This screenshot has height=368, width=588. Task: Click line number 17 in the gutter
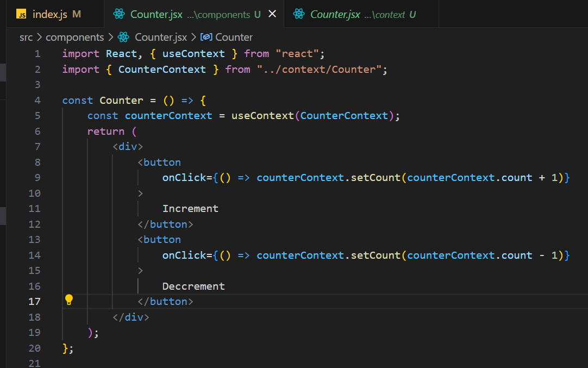pos(34,302)
